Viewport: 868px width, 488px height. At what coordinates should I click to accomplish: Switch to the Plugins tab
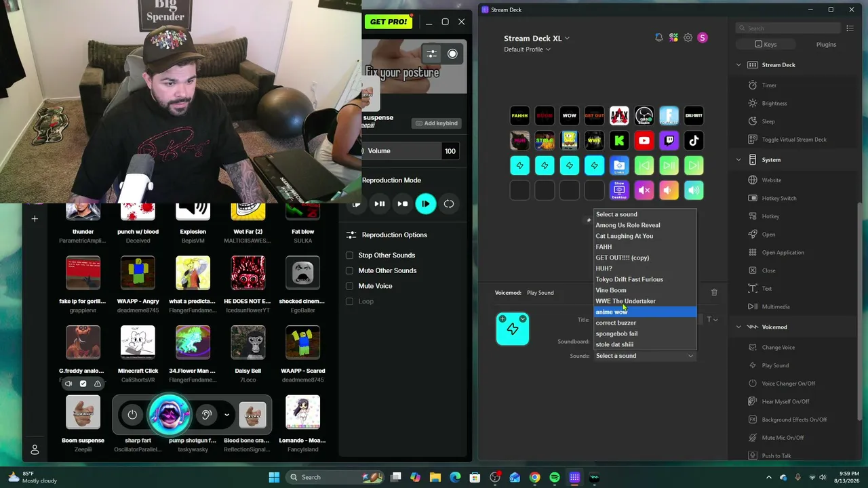point(826,45)
